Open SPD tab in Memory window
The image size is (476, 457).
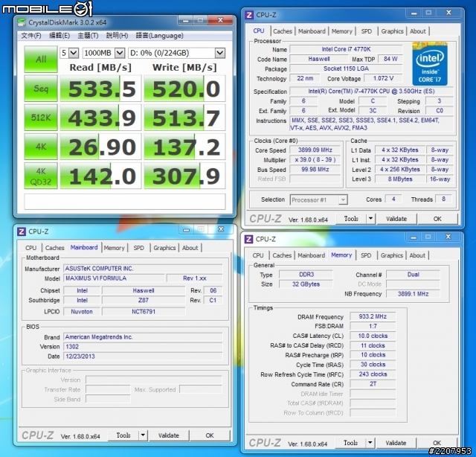pos(366,255)
